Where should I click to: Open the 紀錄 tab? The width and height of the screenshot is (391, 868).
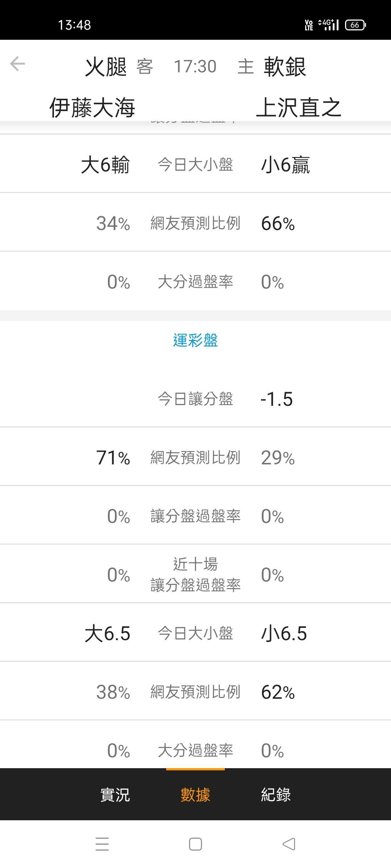tap(276, 795)
